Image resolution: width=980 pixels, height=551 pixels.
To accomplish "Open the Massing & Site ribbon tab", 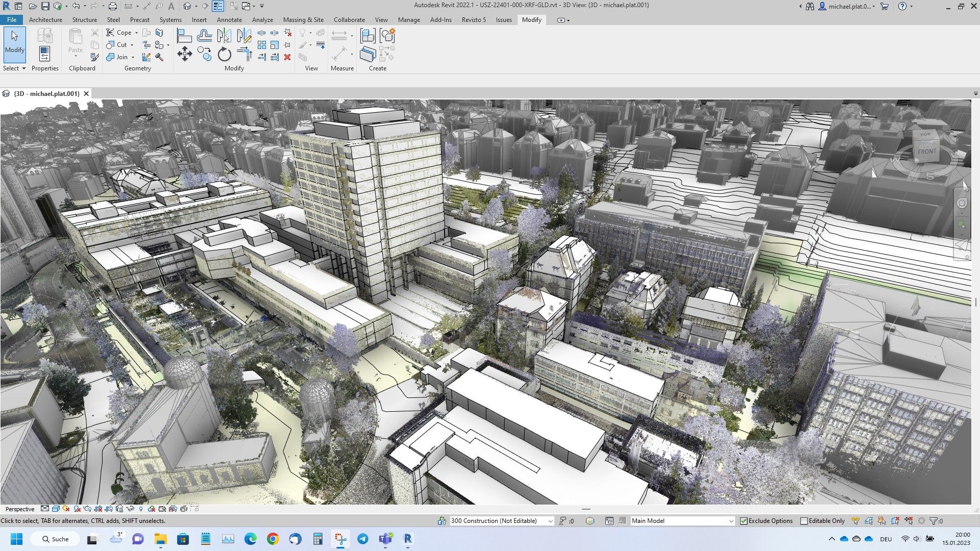I will (303, 20).
